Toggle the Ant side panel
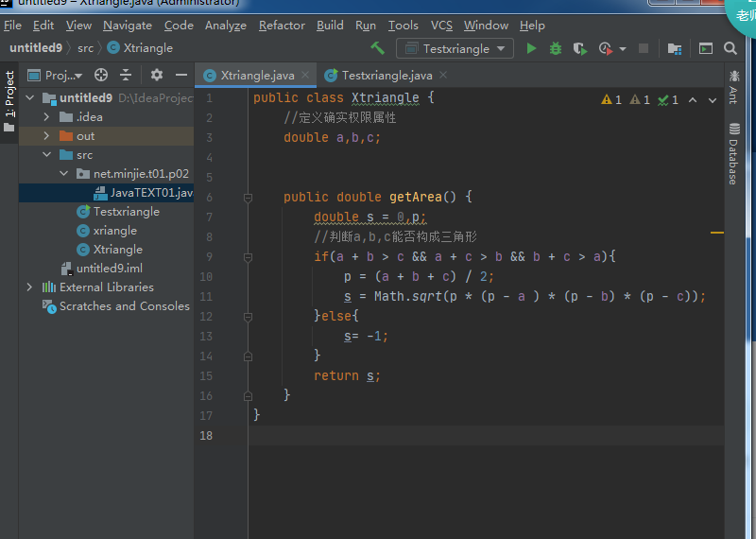 tap(733, 88)
